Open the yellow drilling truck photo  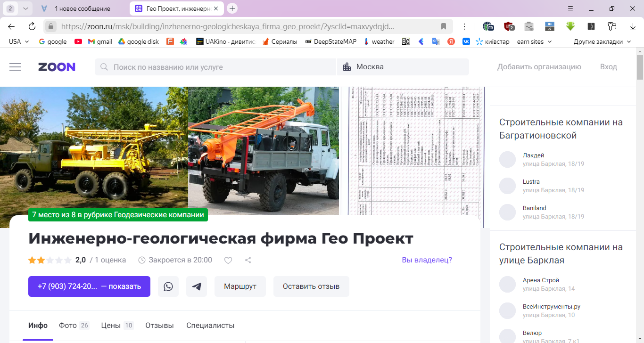tap(94, 151)
